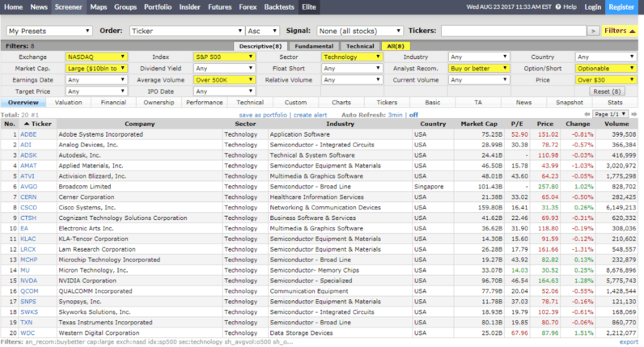Viewport: 644px width, 347px height.
Task: Open the Sector Technology dropdown
Action: (352, 57)
